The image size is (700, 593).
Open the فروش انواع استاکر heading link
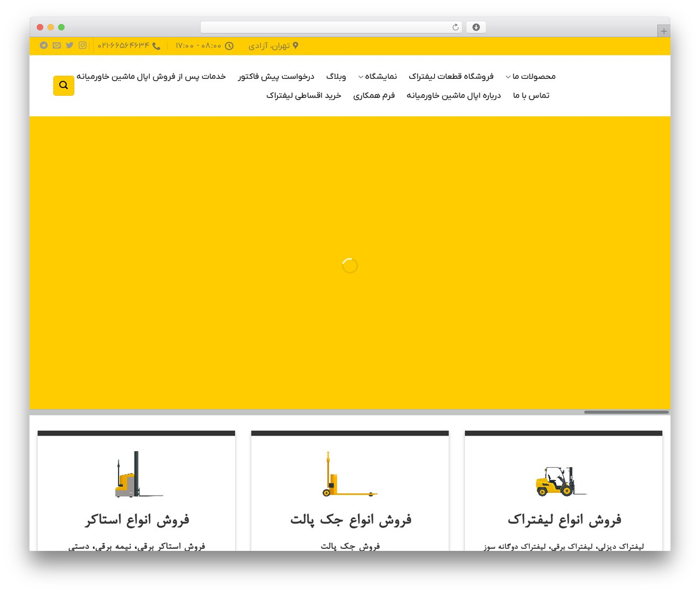[x=137, y=520]
